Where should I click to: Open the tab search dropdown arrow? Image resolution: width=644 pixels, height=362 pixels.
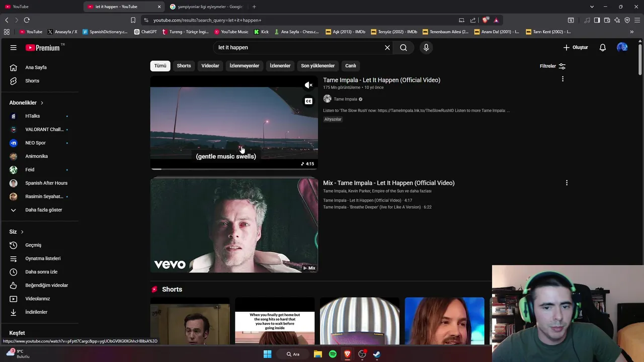tap(592, 7)
